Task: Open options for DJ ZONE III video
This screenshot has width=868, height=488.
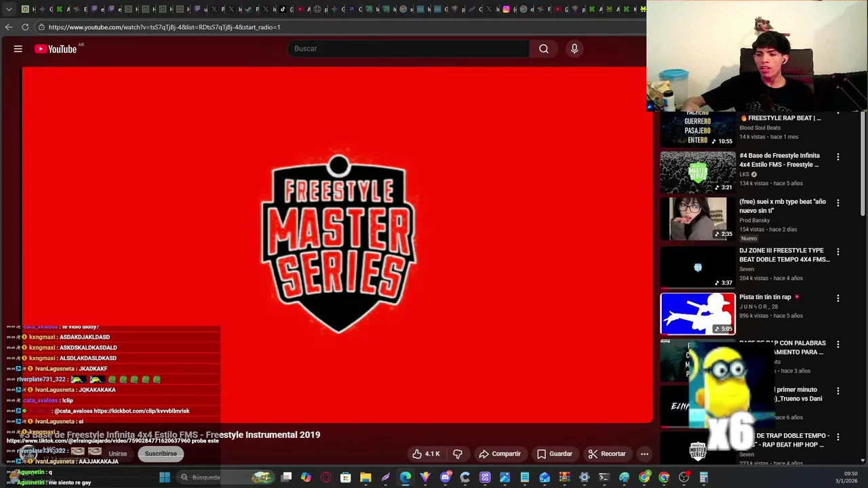Action: click(x=838, y=251)
